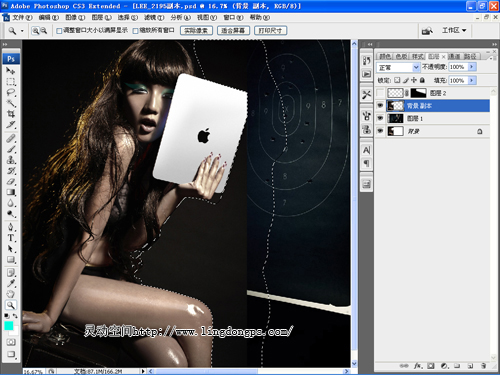Open the Character collapsed panel icon

(x=367, y=150)
